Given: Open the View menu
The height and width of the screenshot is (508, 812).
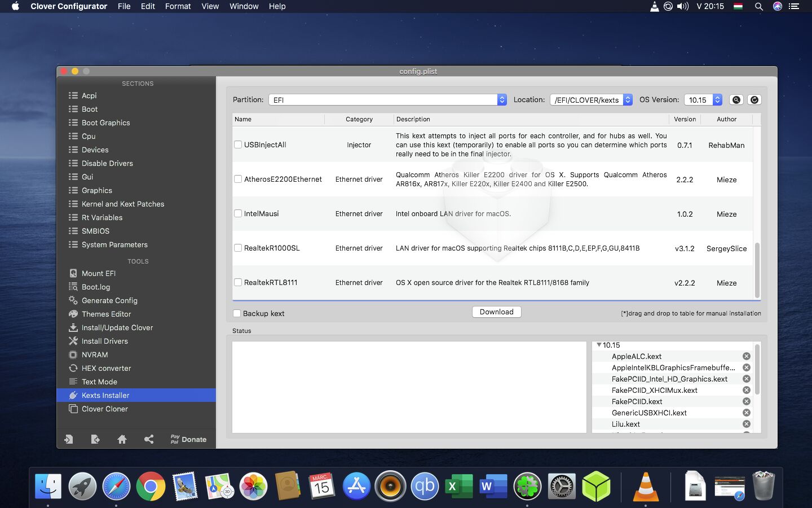Looking at the screenshot, I should tap(210, 6).
